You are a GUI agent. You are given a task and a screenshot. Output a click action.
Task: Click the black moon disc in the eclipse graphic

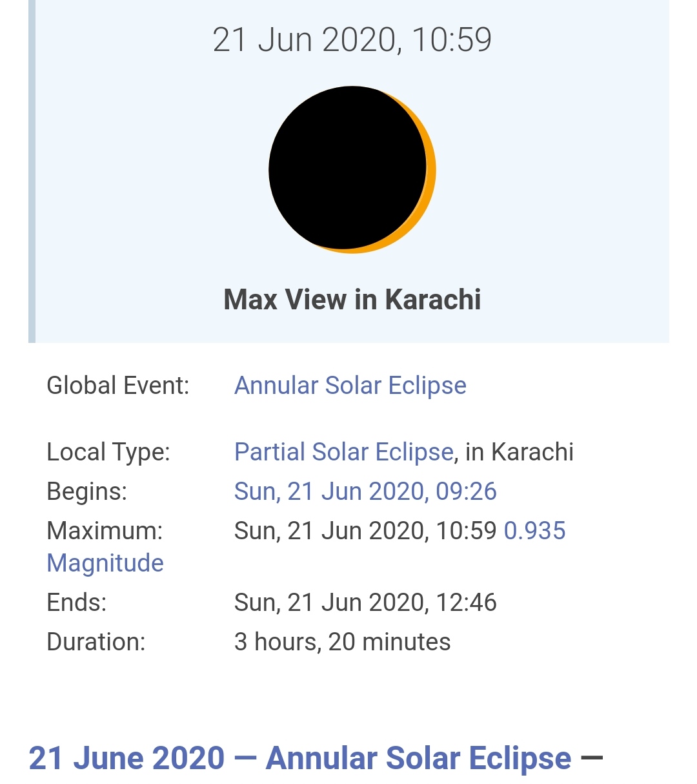coord(347,168)
